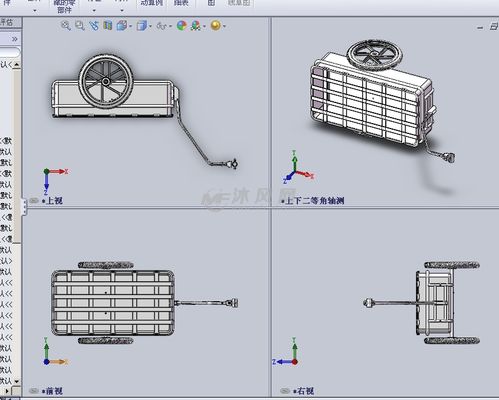Expand the panel with the >> chevron
This screenshot has width=499, height=400.
pyautogui.click(x=14, y=39)
